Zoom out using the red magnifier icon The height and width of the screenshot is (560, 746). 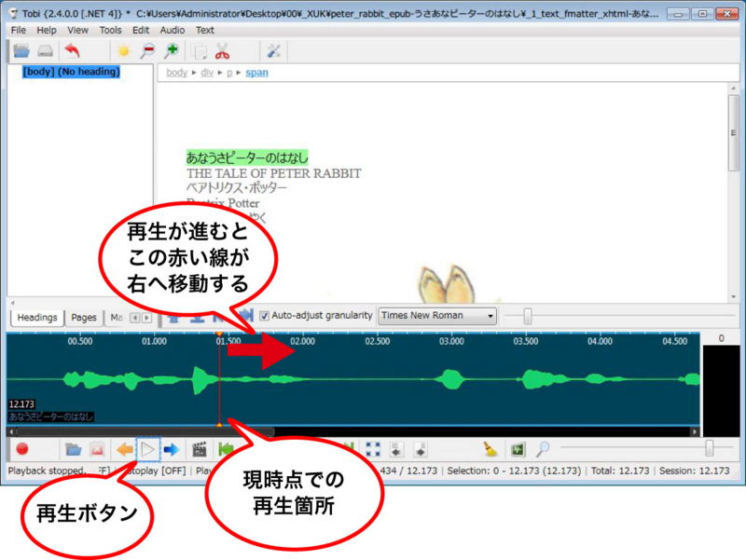(149, 51)
